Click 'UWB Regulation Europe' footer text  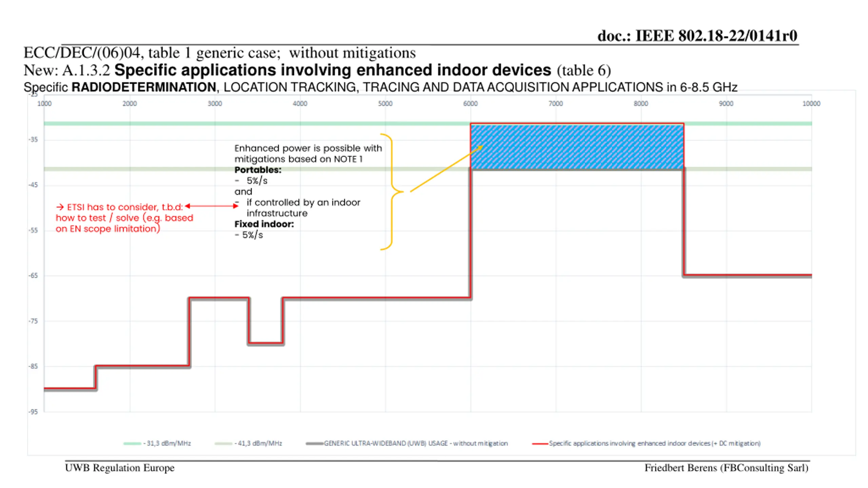coord(120,468)
